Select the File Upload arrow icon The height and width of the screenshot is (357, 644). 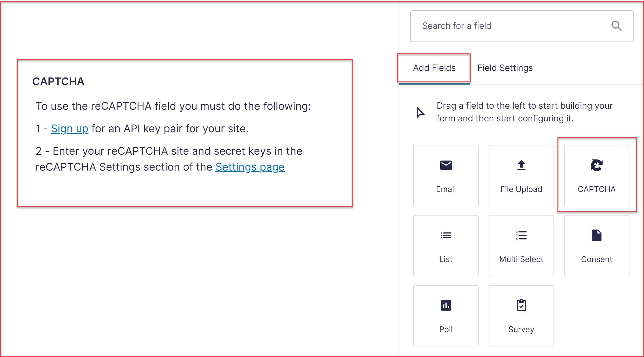click(521, 165)
